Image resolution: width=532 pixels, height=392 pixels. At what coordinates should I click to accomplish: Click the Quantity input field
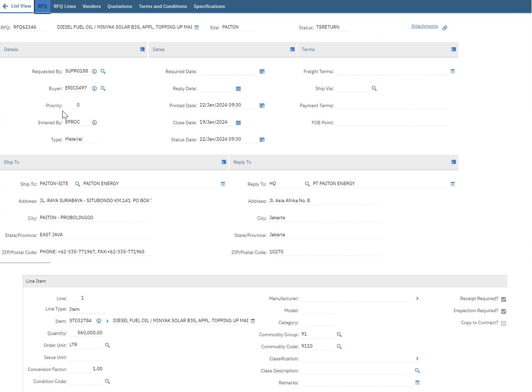[86, 333]
